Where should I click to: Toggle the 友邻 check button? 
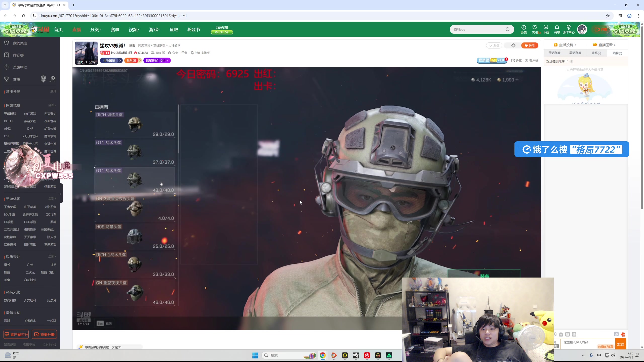pos(494,46)
